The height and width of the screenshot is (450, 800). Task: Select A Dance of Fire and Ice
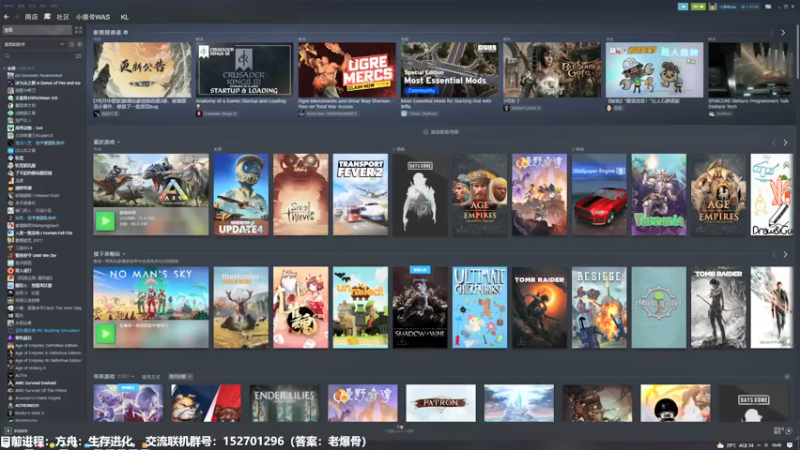[x=43, y=83]
